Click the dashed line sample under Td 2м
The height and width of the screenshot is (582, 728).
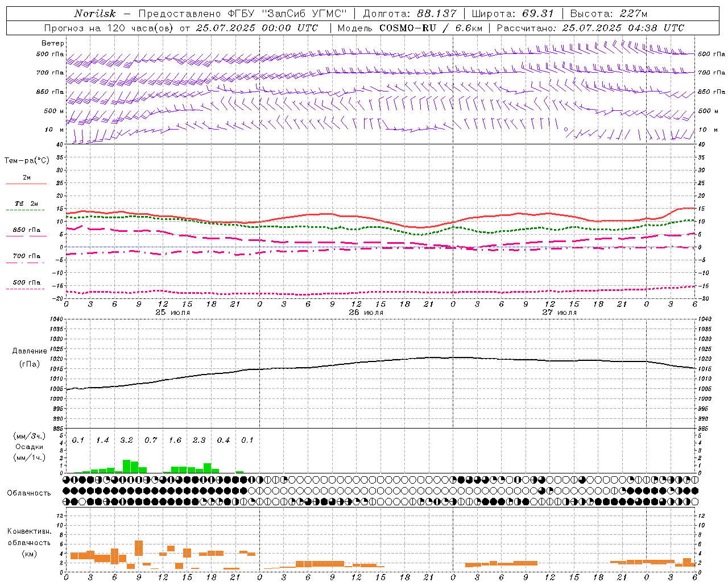(x=25, y=210)
